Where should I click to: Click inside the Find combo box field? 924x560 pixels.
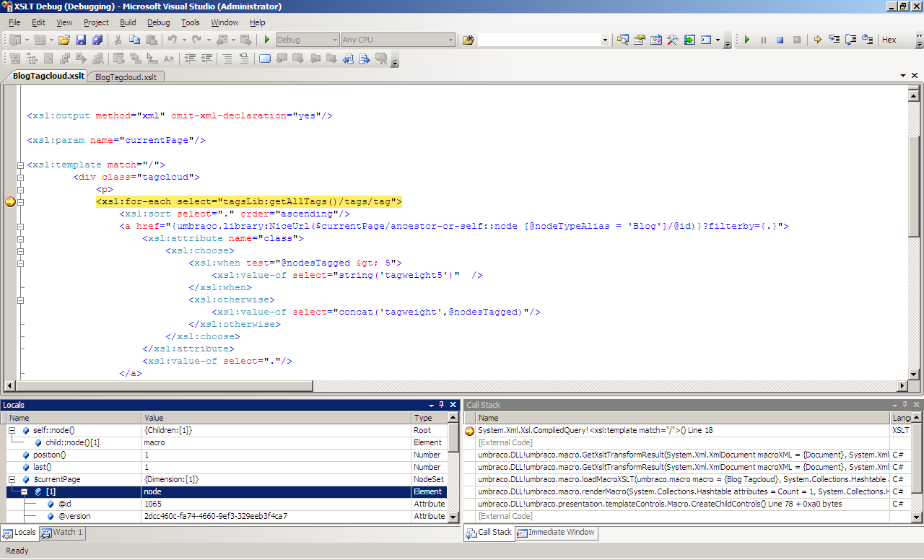pyautogui.click(x=539, y=40)
